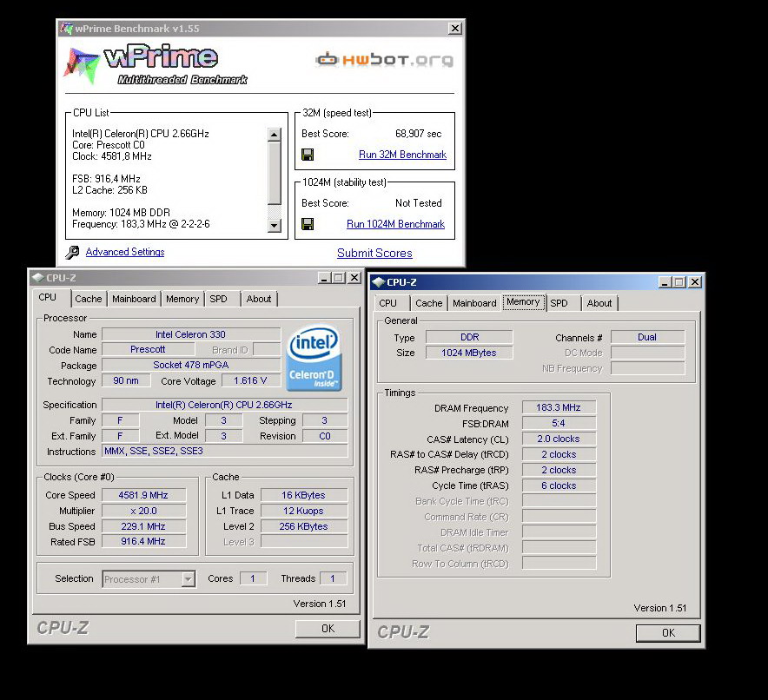Open About tab in left CPU-Z window
This screenshot has width=768, height=700.
(259, 299)
